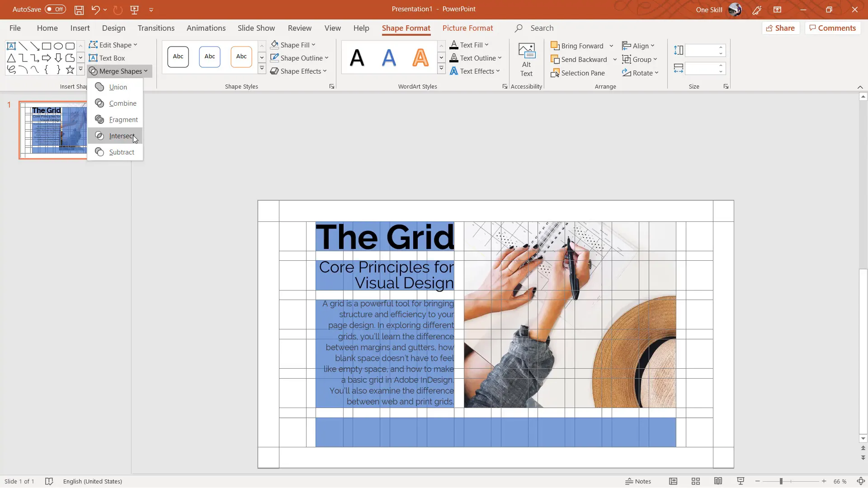Select slide 1 thumbnail

[53, 130]
